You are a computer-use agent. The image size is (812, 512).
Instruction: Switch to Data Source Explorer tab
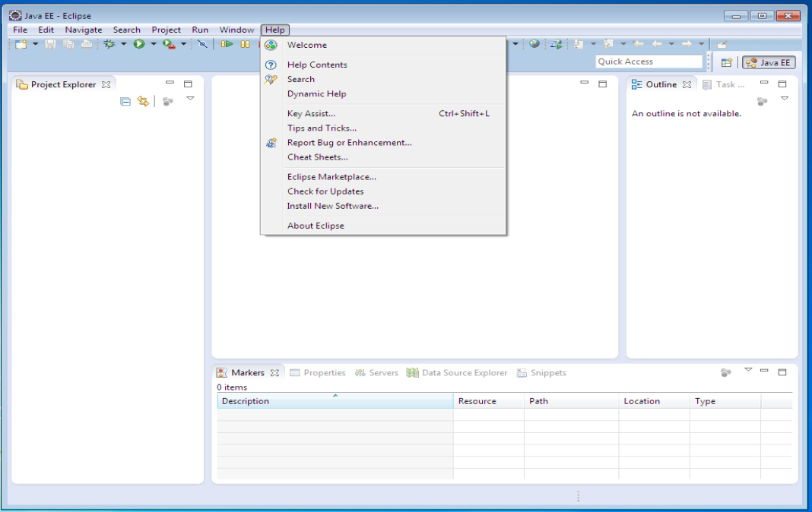coord(457,373)
